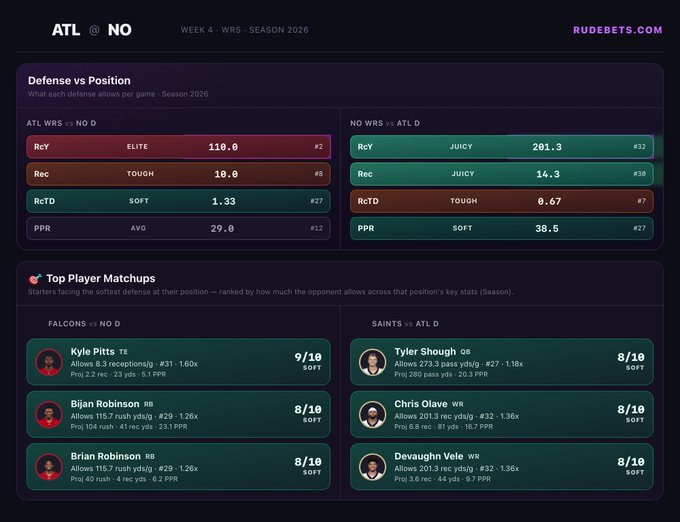Click the #32 rank on RcY JUICY row
The width and height of the screenshot is (680, 522).
coord(639,147)
